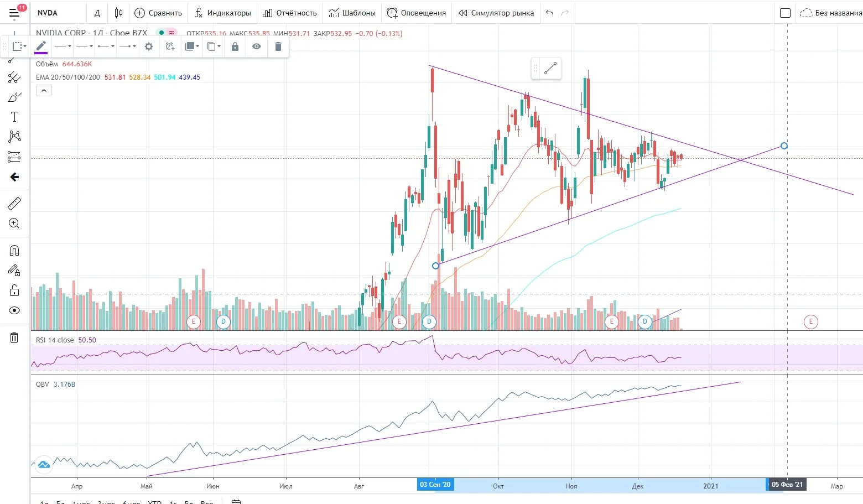
Task: Select the ruler measure tool
Action: pos(14,204)
